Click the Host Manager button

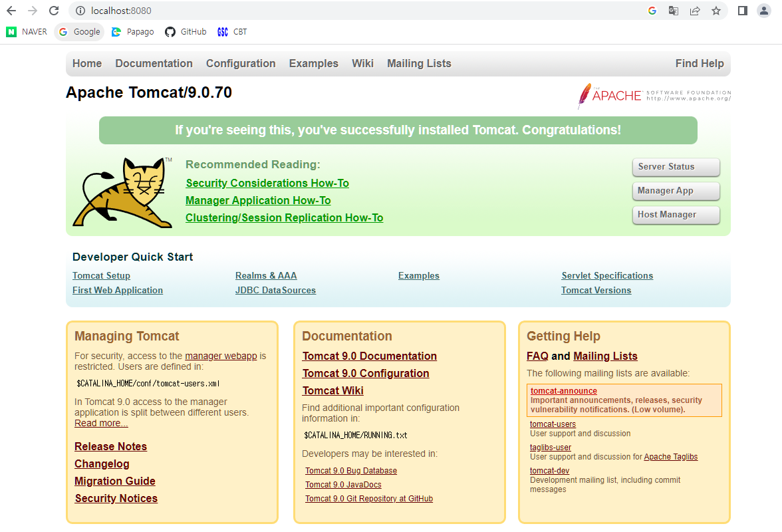click(676, 215)
